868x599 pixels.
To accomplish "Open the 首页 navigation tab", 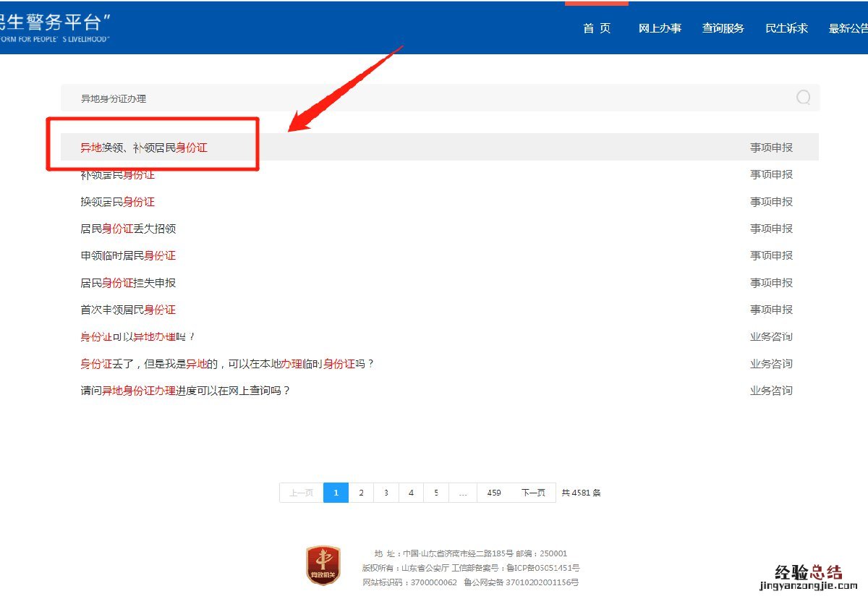I will [x=597, y=28].
